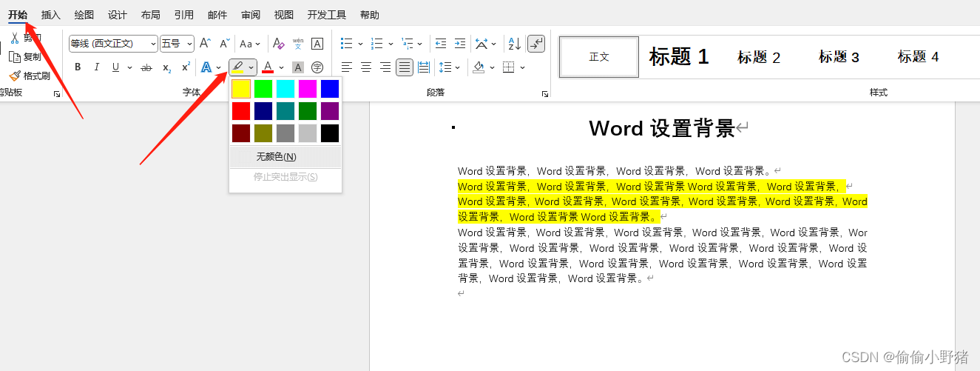Toggle bold formatting

click(x=78, y=67)
